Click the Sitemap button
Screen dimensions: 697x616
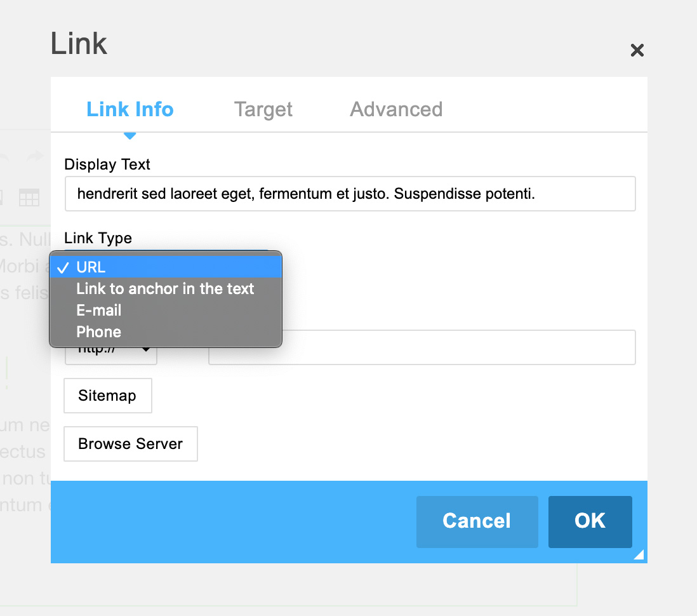(107, 396)
